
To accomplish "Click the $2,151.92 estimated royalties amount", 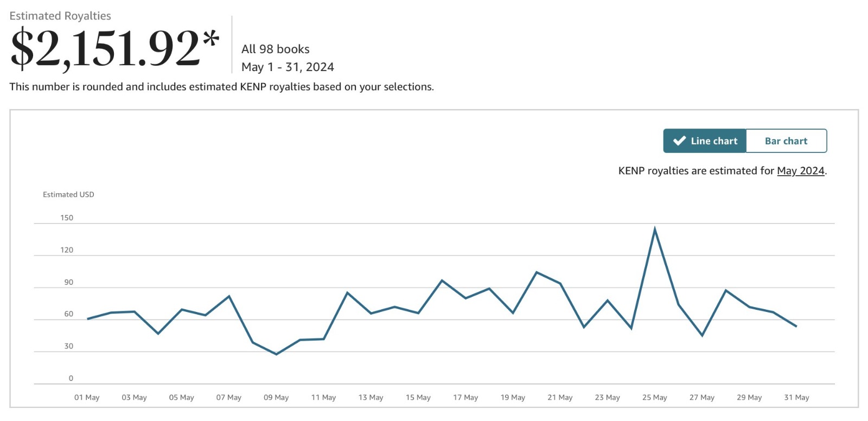I will click(x=106, y=49).
